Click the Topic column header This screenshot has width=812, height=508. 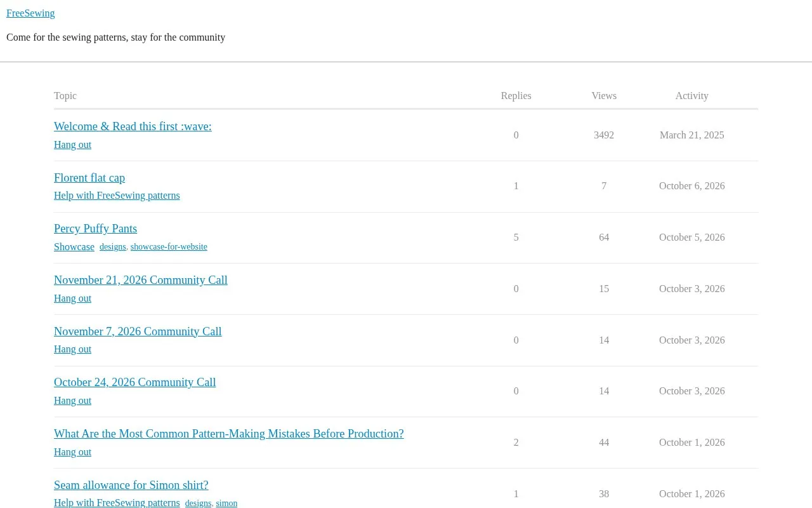tap(65, 96)
